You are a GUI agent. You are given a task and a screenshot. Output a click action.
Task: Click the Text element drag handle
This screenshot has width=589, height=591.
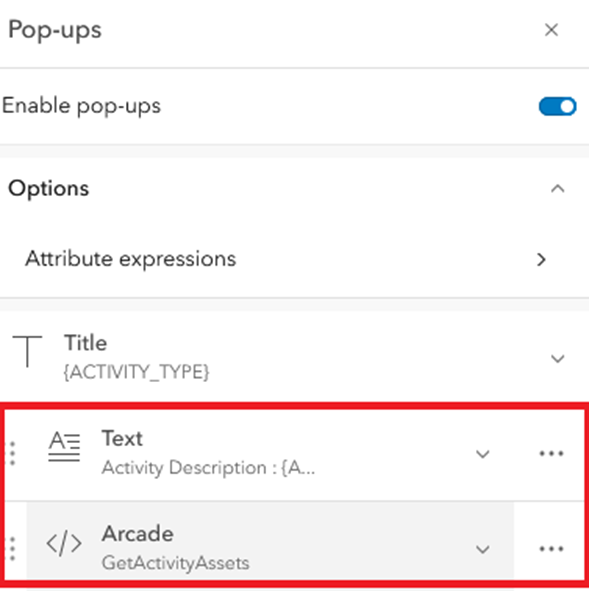(12, 453)
